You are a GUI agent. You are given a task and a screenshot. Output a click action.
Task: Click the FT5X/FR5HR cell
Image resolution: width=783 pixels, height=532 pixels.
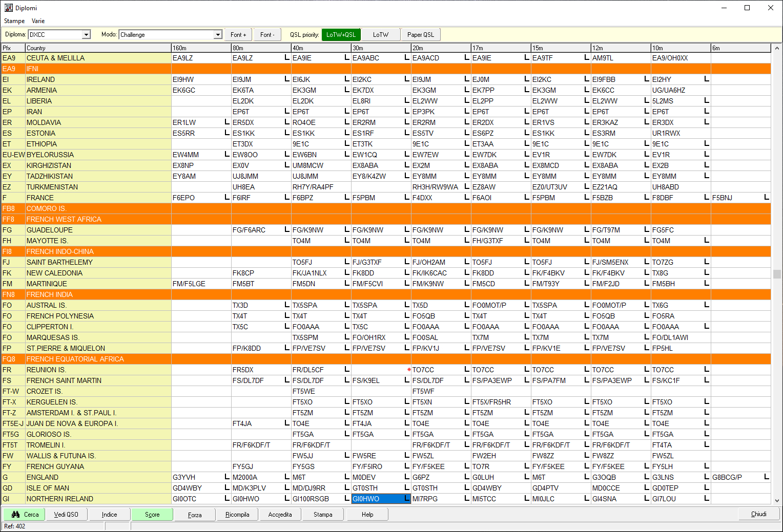[501, 402]
